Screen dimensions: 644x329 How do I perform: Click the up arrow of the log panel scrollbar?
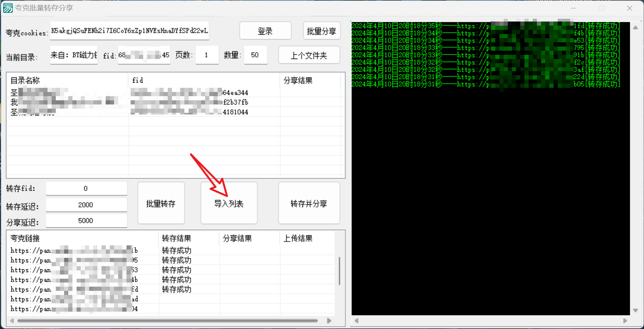pos(635,27)
